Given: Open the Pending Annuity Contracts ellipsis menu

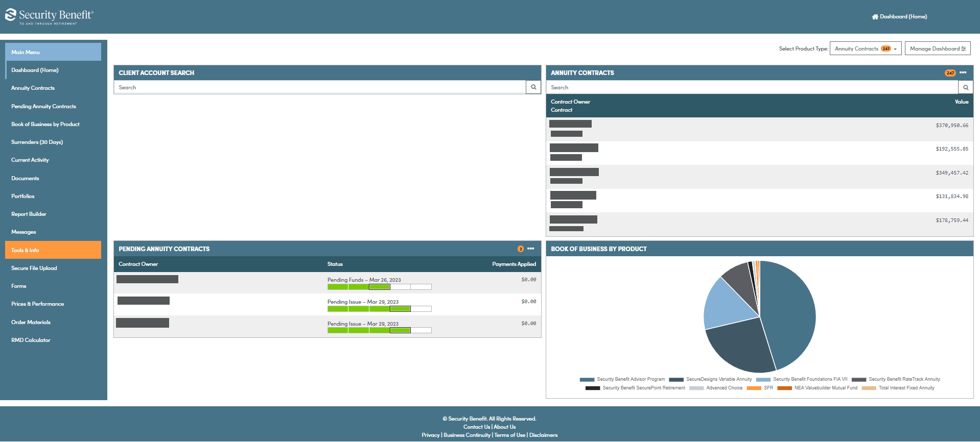Looking at the screenshot, I should point(531,249).
